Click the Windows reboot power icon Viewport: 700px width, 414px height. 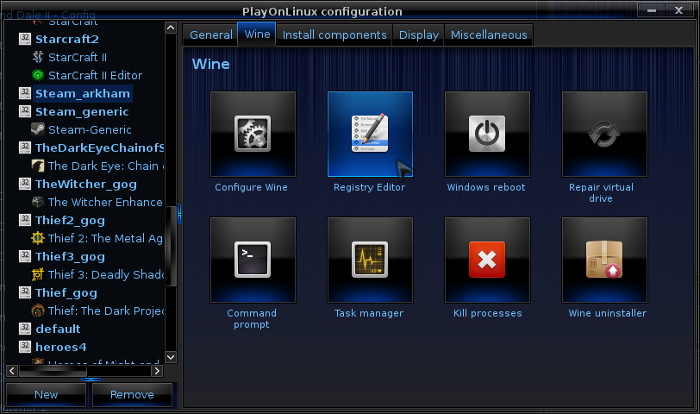tap(487, 134)
